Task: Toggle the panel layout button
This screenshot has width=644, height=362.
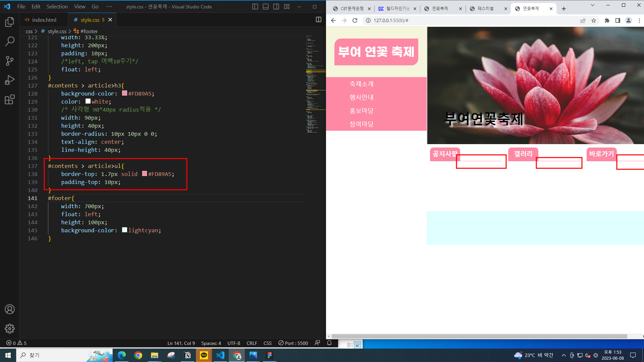Action: pos(266,7)
